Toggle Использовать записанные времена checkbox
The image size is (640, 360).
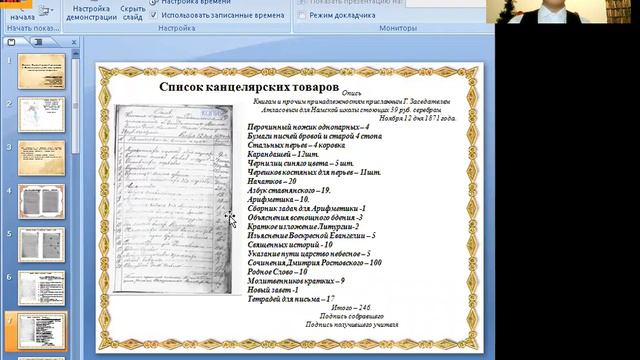tap(153, 15)
